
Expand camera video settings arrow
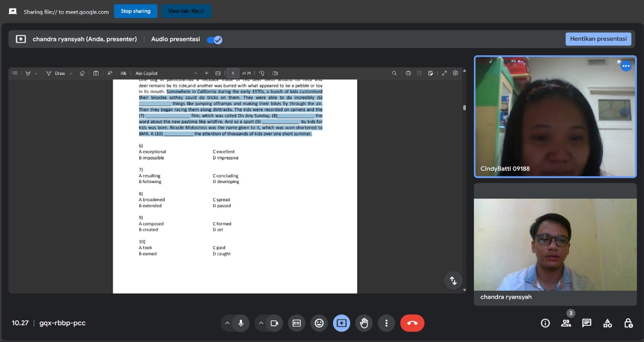261,323
